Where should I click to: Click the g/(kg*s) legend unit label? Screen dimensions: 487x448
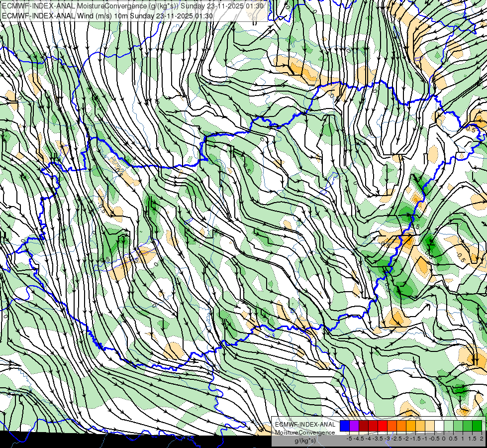[x=305, y=441]
